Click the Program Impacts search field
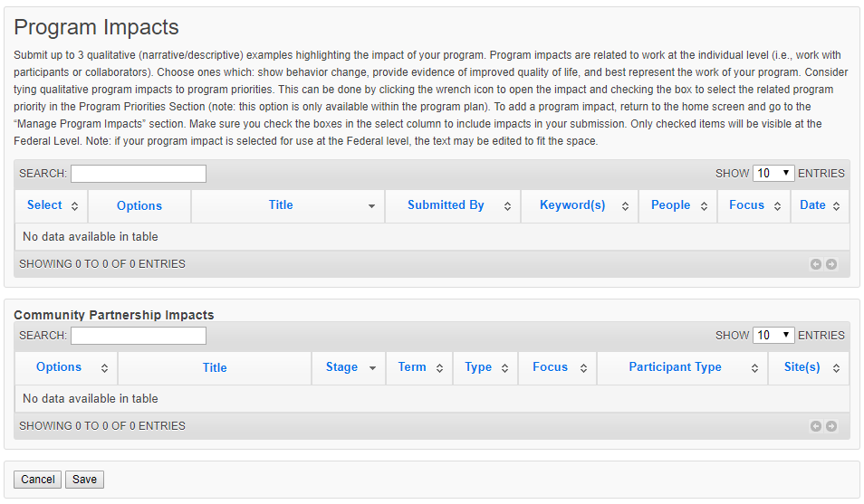 [x=139, y=174]
